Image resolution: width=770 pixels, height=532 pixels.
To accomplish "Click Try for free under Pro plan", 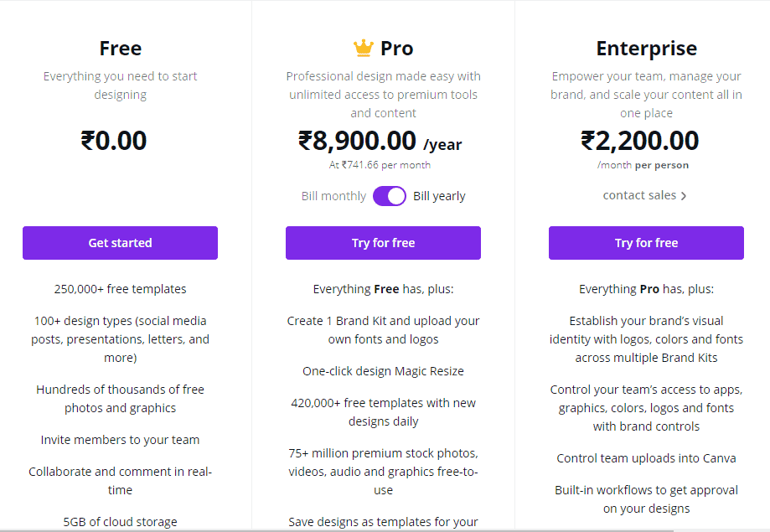I will coord(383,243).
